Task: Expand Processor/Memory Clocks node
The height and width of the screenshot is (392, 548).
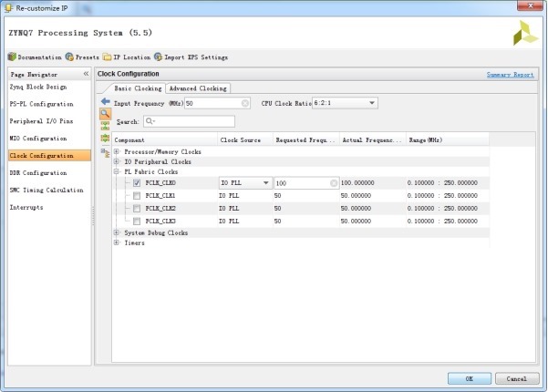Action: (117, 151)
